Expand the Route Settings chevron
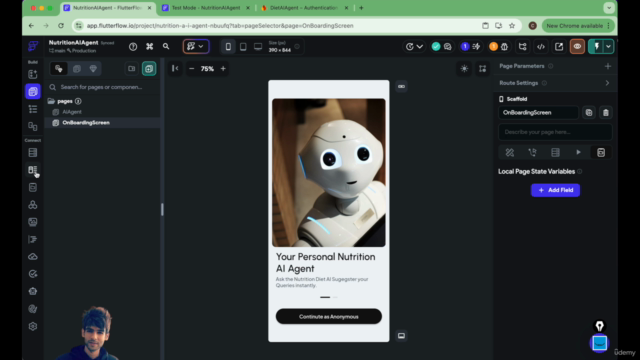 pos(607,83)
